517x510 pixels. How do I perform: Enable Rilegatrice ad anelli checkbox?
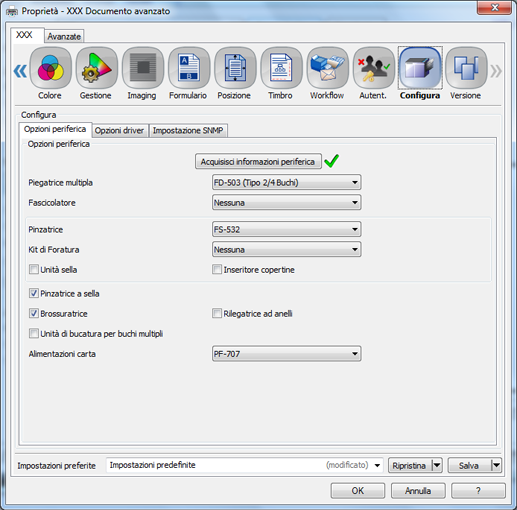(x=217, y=313)
